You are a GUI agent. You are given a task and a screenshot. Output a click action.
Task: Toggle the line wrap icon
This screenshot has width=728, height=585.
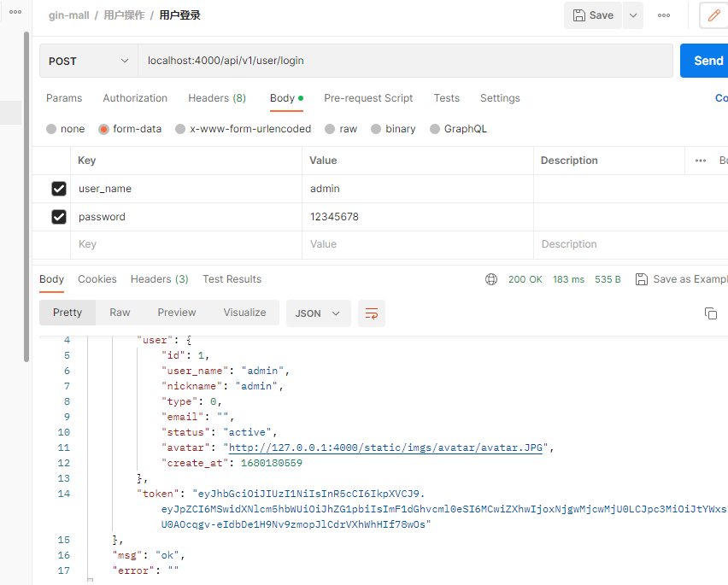372,313
